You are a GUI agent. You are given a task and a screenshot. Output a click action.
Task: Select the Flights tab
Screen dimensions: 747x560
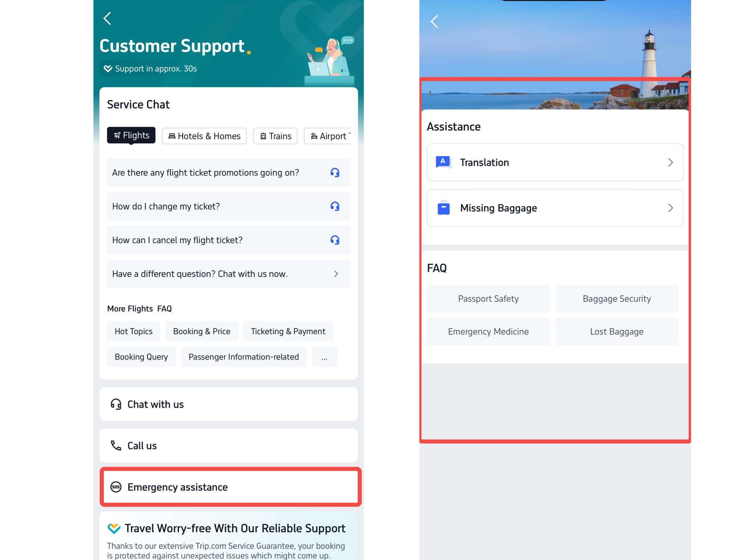click(x=131, y=135)
